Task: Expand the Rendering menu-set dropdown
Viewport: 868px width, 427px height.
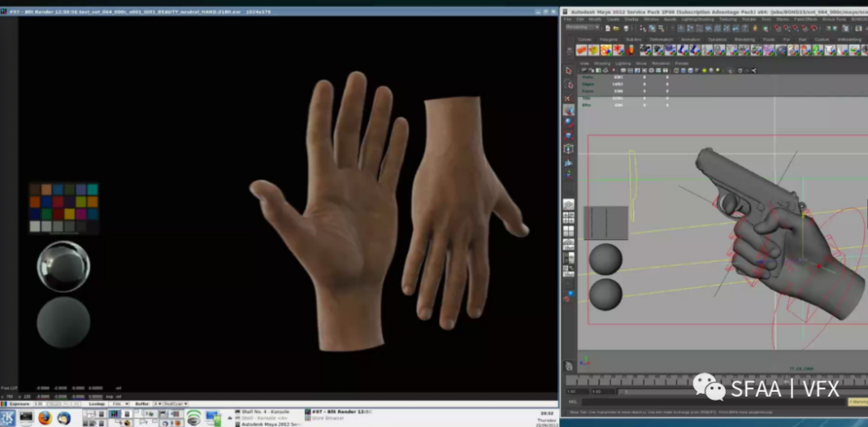Action: point(582,26)
